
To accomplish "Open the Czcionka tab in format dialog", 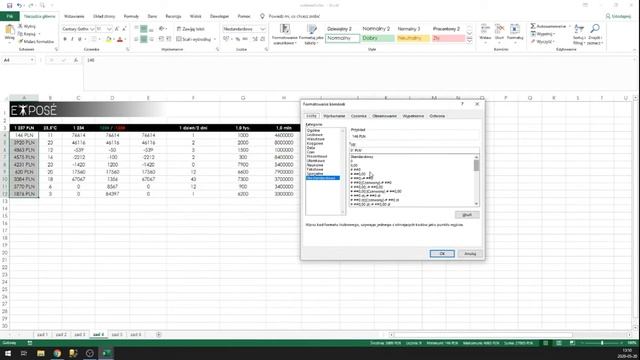I will tap(358, 116).
